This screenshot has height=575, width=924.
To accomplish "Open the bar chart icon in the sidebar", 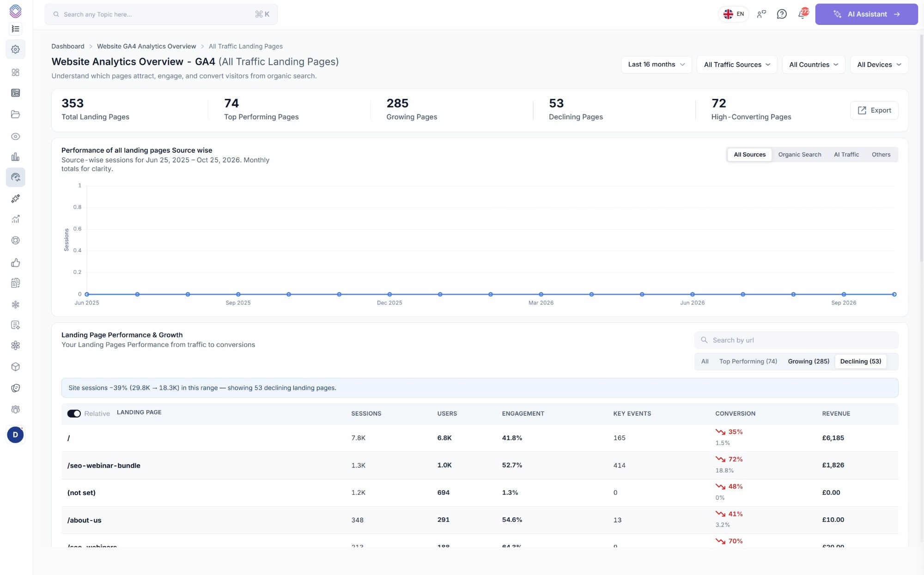I will click(15, 157).
